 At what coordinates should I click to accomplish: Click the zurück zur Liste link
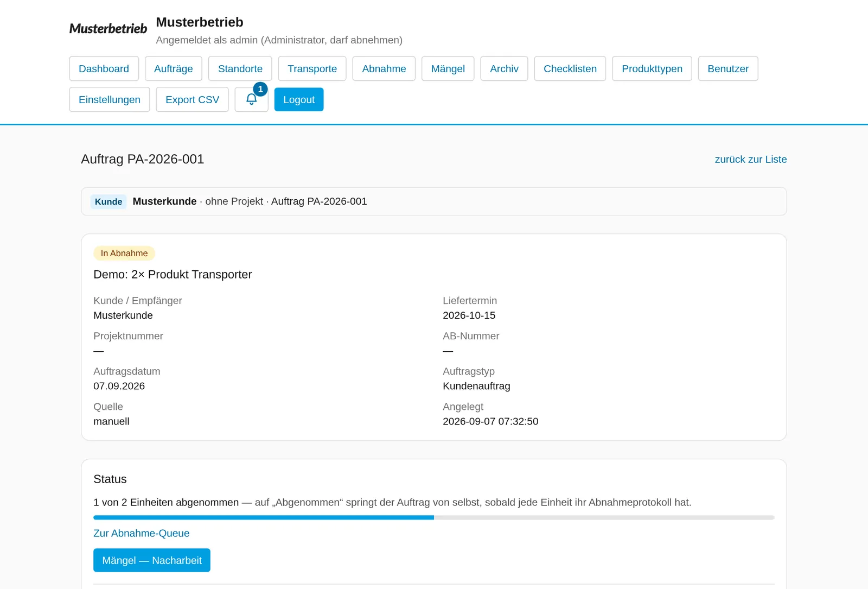pos(751,160)
